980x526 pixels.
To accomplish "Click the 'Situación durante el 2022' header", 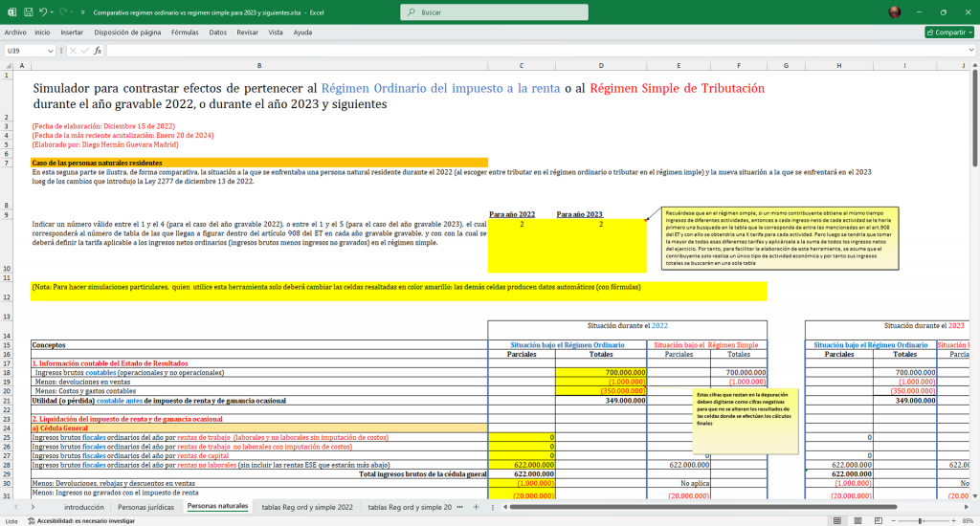I will tap(628, 325).
